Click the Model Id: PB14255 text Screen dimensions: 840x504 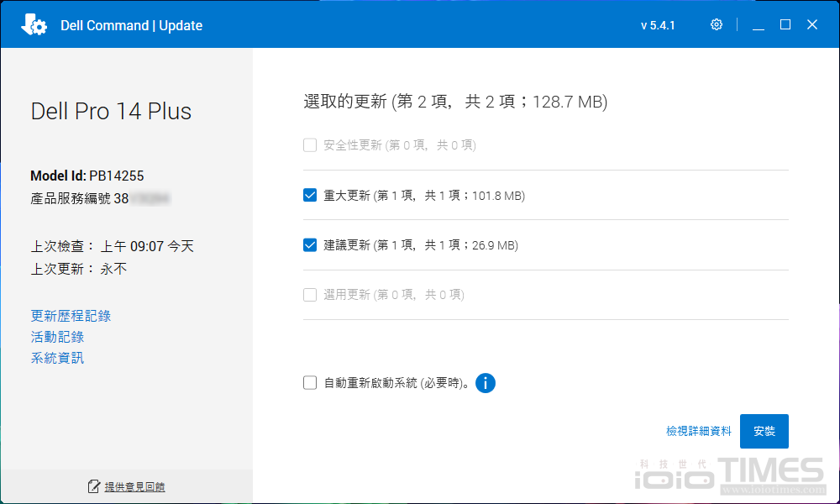coord(87,176)
